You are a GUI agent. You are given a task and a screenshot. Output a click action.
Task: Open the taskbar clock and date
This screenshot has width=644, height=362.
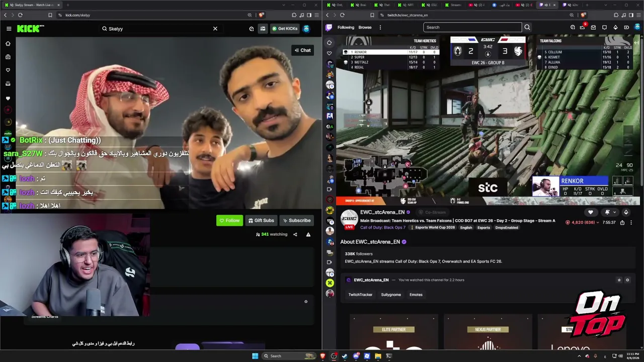632,356
